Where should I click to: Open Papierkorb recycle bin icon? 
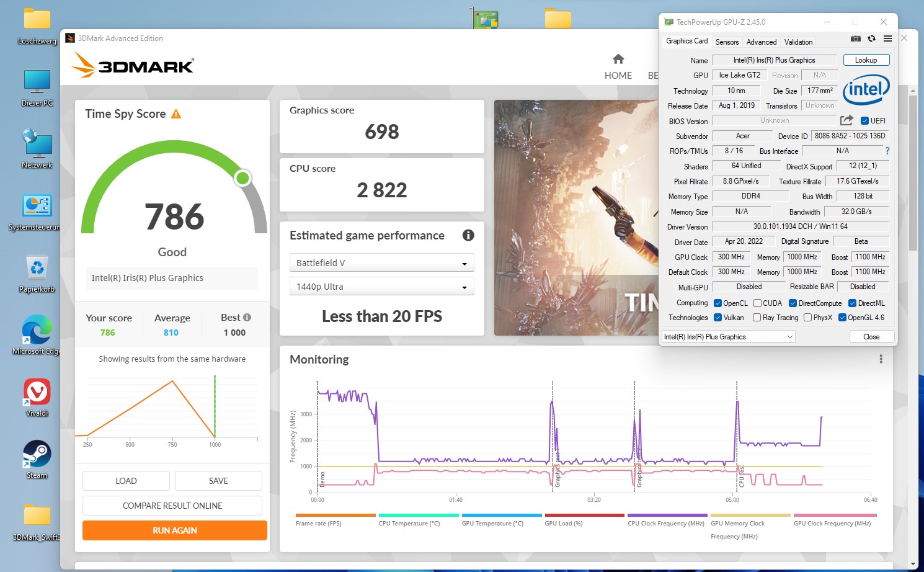click(x=37, y=274)
